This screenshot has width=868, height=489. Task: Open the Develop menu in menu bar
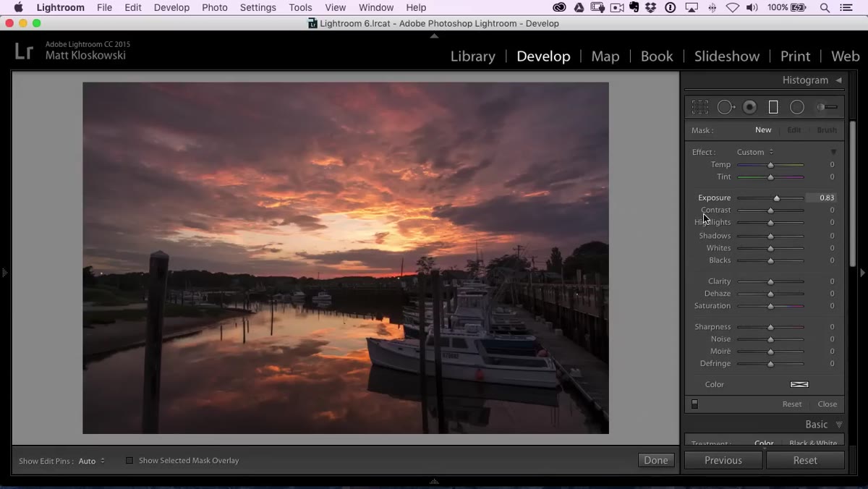point(171,7)
